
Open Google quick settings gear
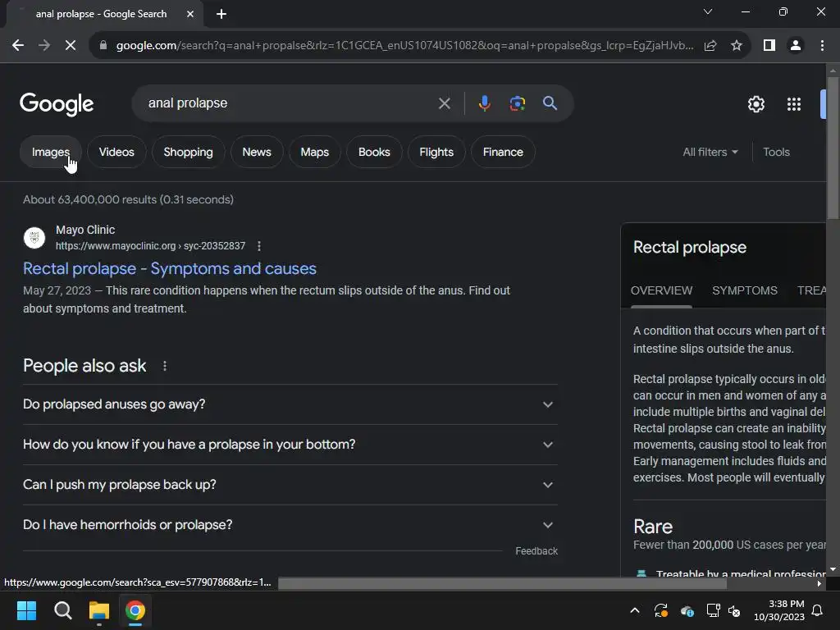[756, 104]
